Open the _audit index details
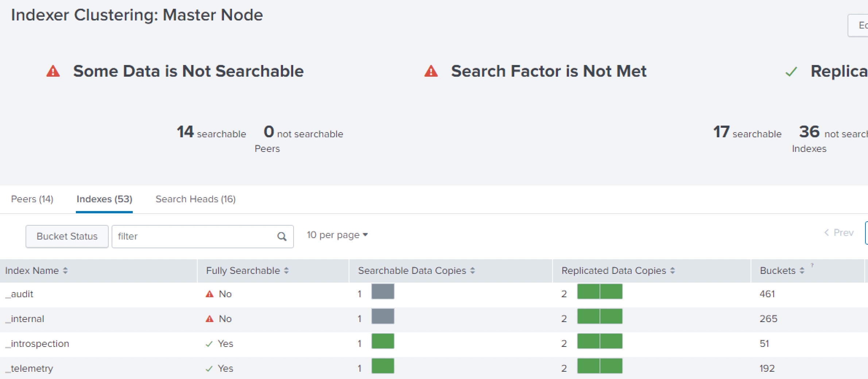The image size is (868, 379). (20, 294)
